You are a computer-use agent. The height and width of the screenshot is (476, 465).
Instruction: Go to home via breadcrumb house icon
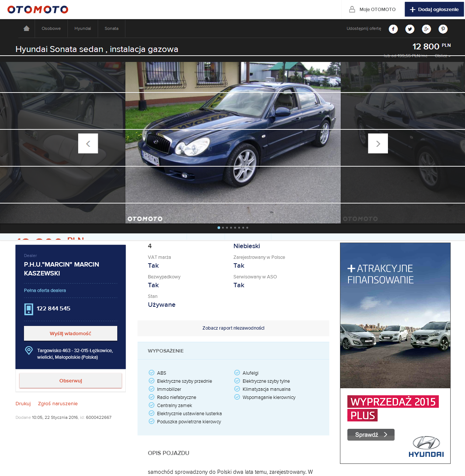(x=27, y=28)
